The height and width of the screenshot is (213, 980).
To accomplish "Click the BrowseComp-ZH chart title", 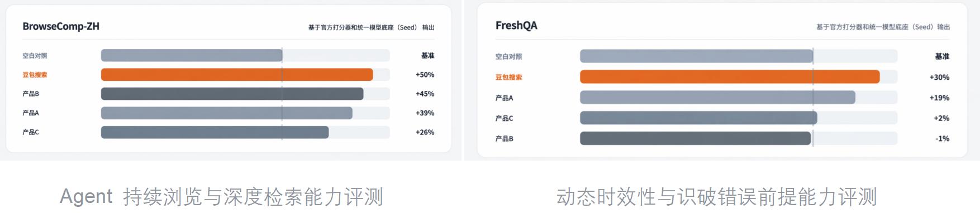I will coord(61,26).
